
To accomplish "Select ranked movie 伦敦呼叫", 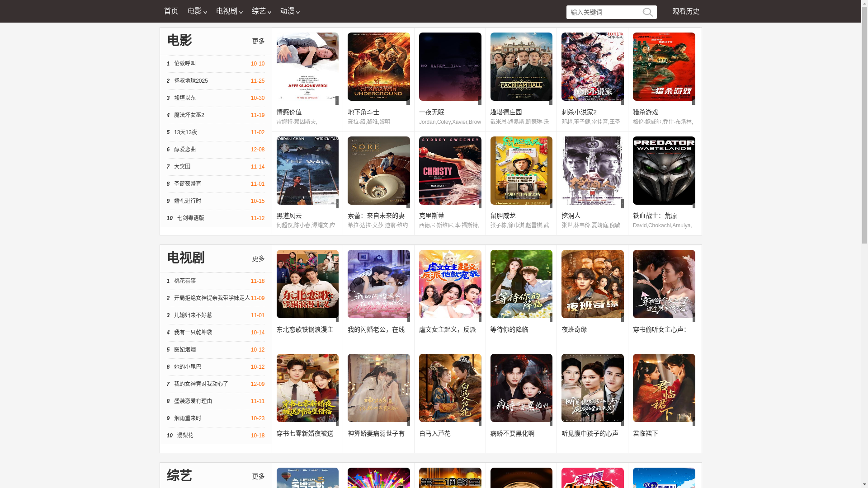I will pyautogui.click(x=185, y=64).
